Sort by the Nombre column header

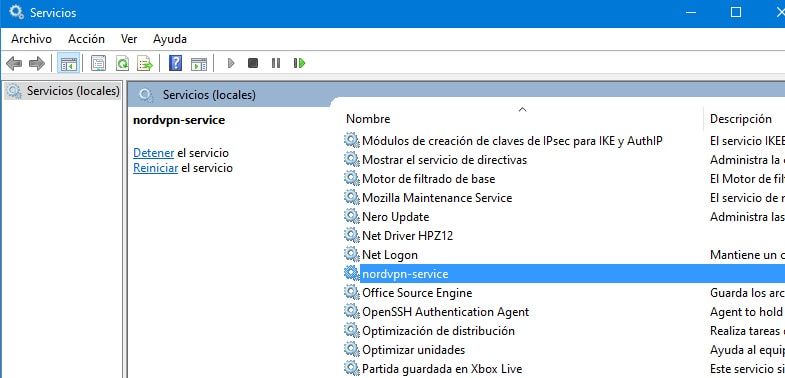[x=368, y=119]
